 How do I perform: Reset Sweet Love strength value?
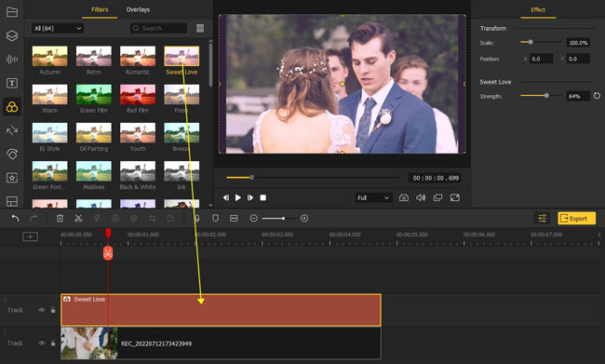[x=597, y=96]
